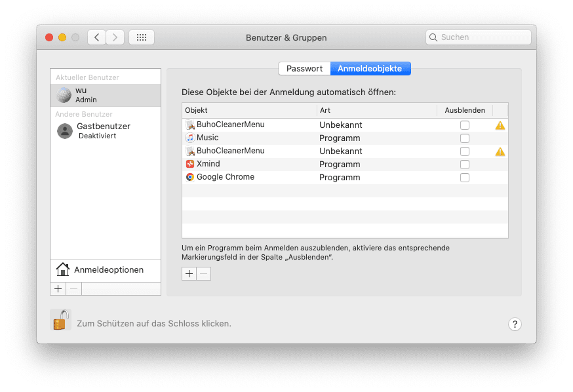Click the magnifier in the search field

pos(433,37)
